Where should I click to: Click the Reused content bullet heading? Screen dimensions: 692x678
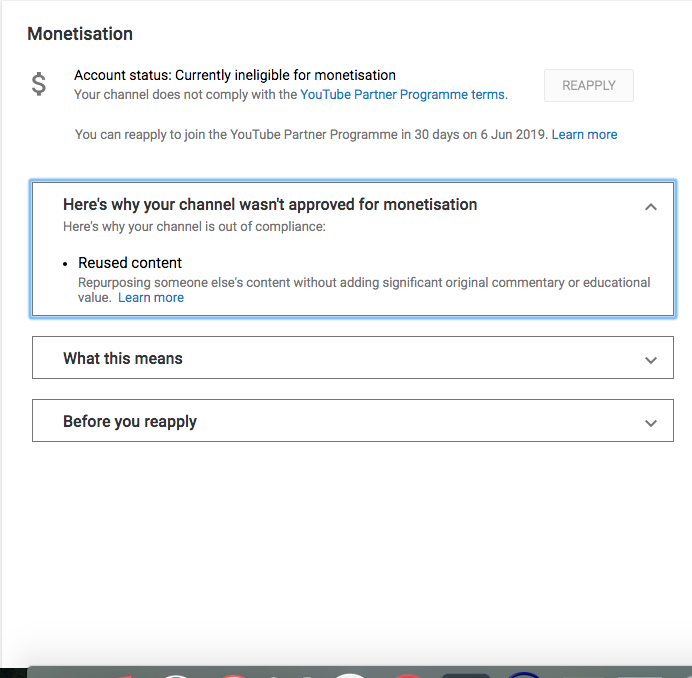[x=130, y=263]
